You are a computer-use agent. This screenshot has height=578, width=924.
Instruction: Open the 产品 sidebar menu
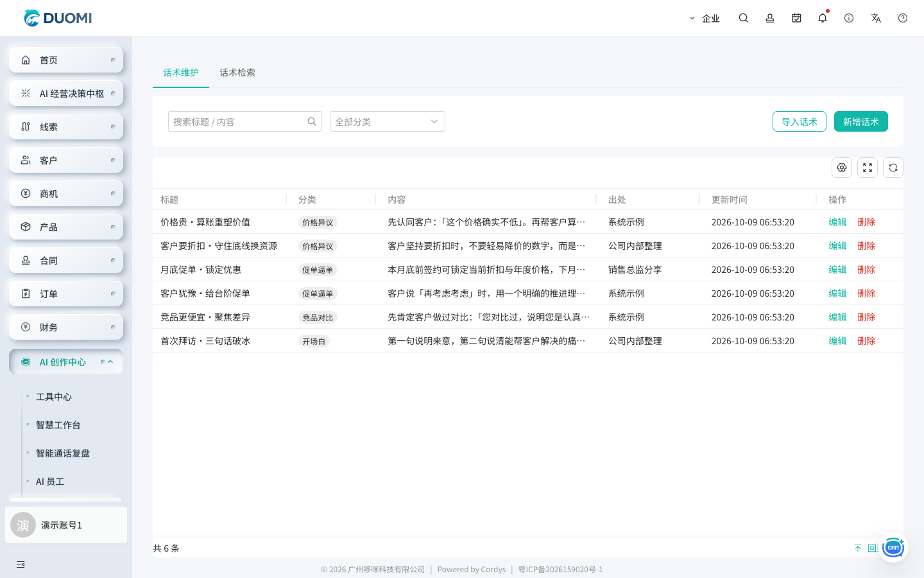tap(66, 227)
